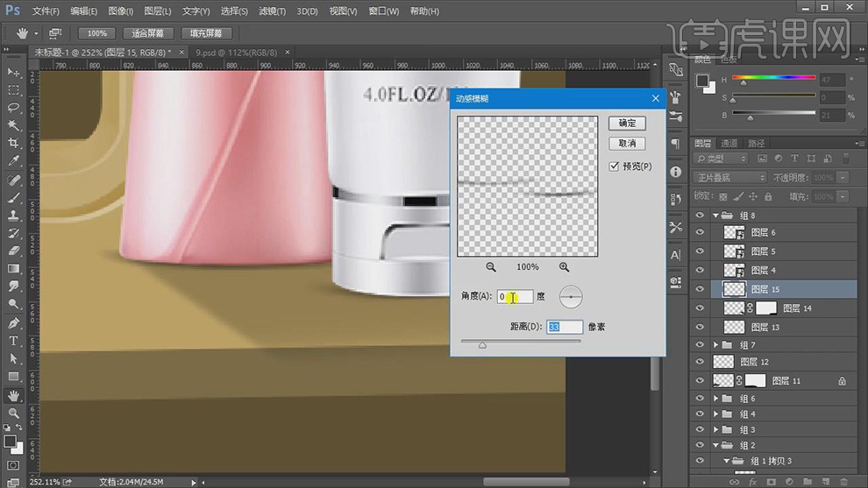Screen dimensions: 868x488
Task: Click the zoom in magnifier in dialog preview
Action: [x=564, y=267]
